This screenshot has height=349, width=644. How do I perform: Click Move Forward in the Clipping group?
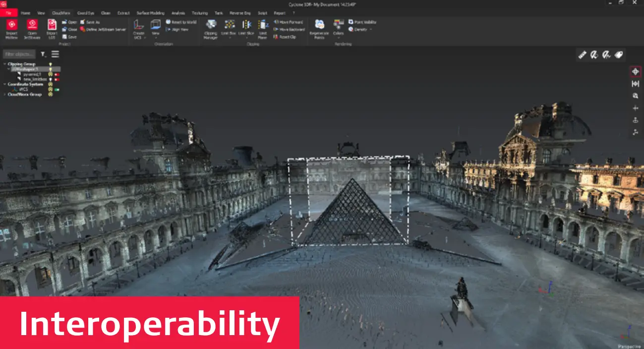[289, 22]
